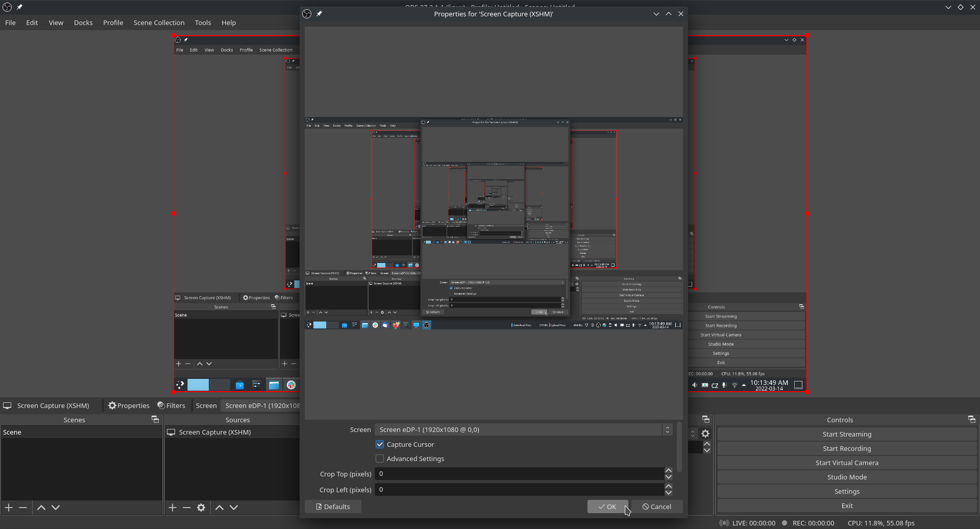980x529 pixels.
Task: Decrease Crop Left with the down arrow
Action: click(669, 493)
